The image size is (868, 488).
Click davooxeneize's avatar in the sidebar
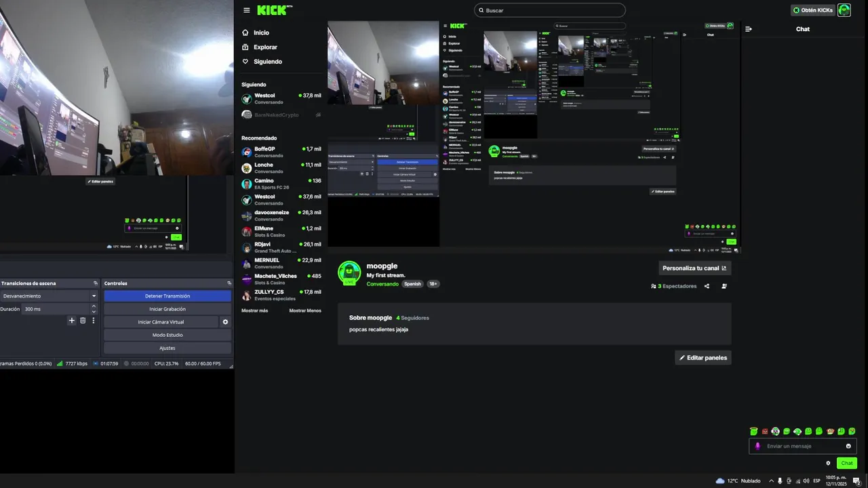tap(247, 216)
